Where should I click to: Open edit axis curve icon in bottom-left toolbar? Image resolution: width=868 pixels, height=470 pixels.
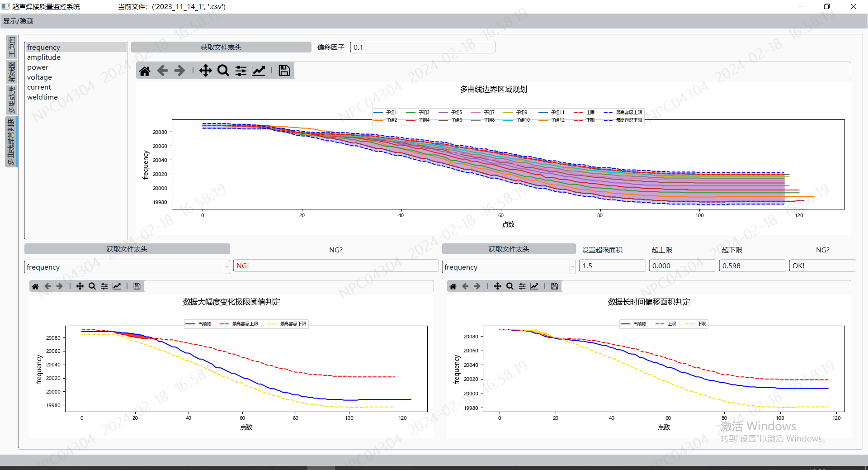point(117,286)
